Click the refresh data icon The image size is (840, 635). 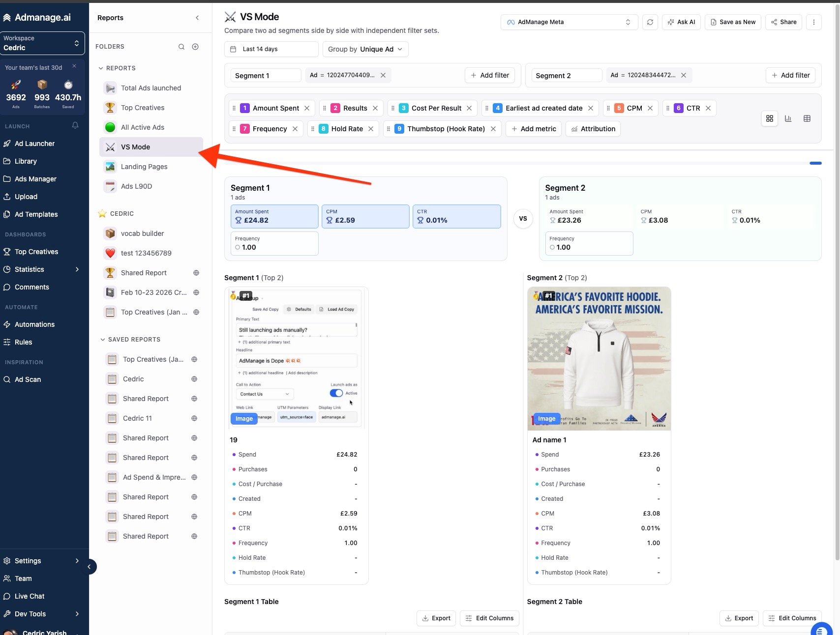(x=650, y=22)
